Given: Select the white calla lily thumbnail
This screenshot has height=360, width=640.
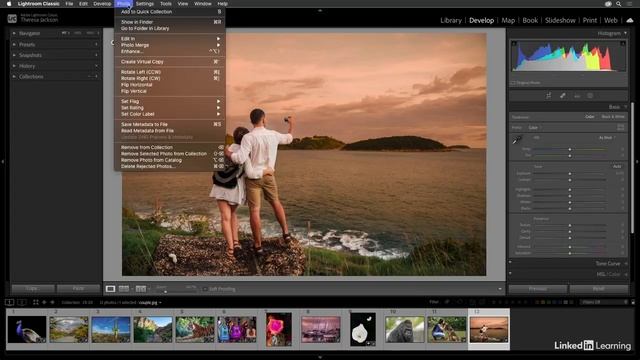Looking at the screenshot, I should pyautogui.click(x=363, y=329).
